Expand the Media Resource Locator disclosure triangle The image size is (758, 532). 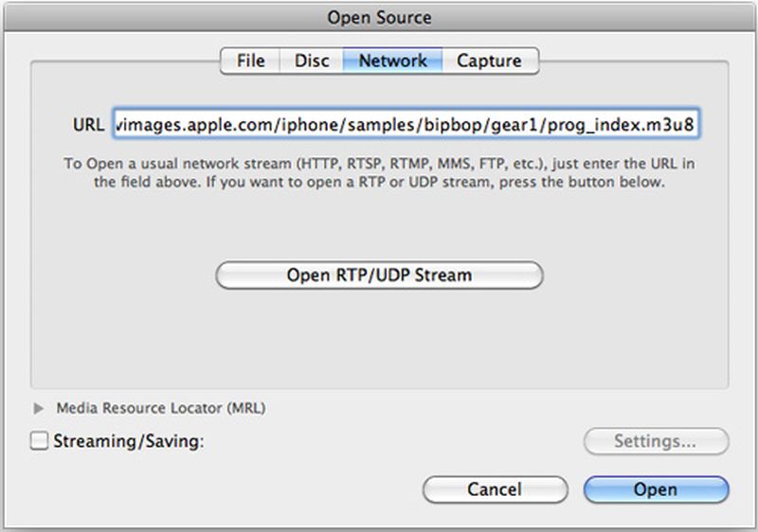[39, 409]
